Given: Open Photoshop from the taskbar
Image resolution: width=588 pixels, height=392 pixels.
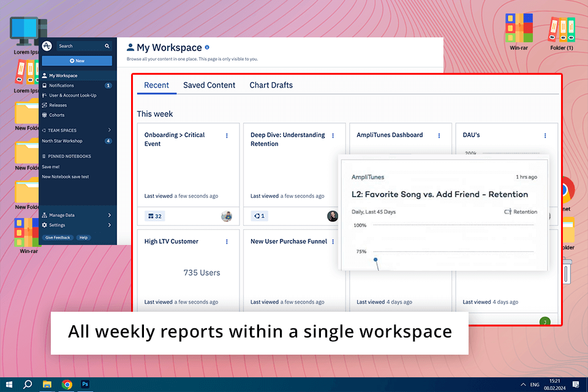Looking at the screenshot, I should (85, 385).
